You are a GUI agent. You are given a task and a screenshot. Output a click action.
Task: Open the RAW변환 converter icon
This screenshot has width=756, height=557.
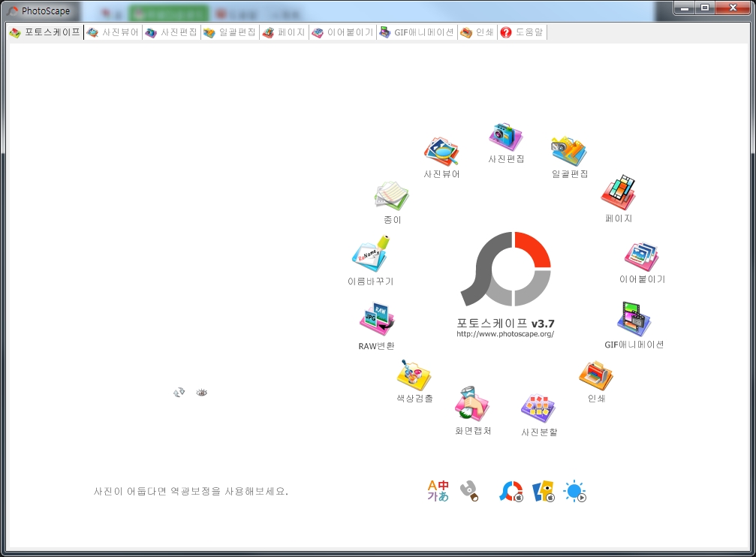pyautogui.click(x=377, y=320)
